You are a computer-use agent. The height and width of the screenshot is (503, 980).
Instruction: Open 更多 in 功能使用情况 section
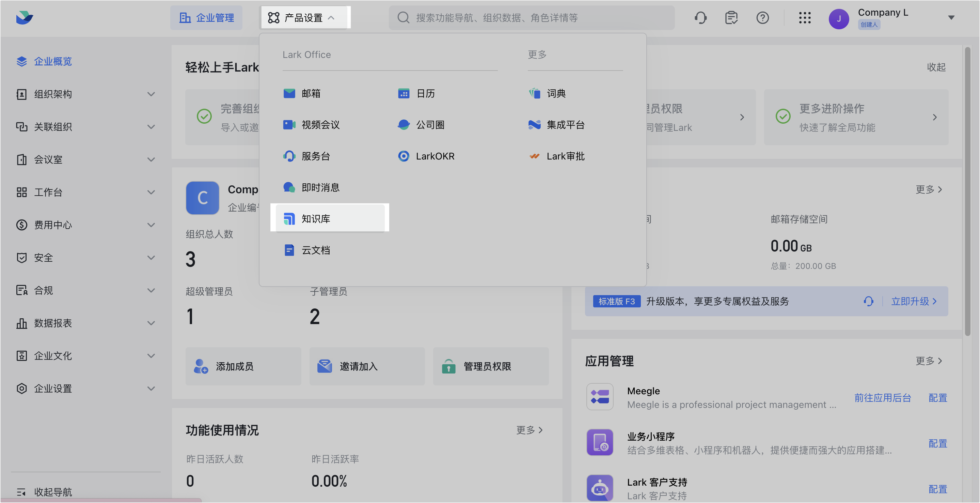point(529,430)
